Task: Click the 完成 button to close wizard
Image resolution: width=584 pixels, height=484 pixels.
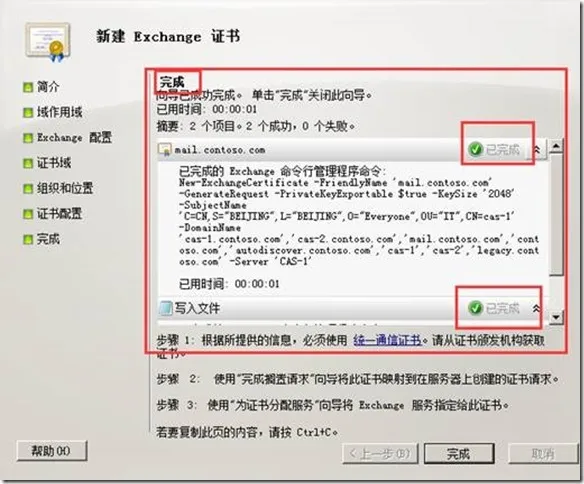Action: (459, 454)
